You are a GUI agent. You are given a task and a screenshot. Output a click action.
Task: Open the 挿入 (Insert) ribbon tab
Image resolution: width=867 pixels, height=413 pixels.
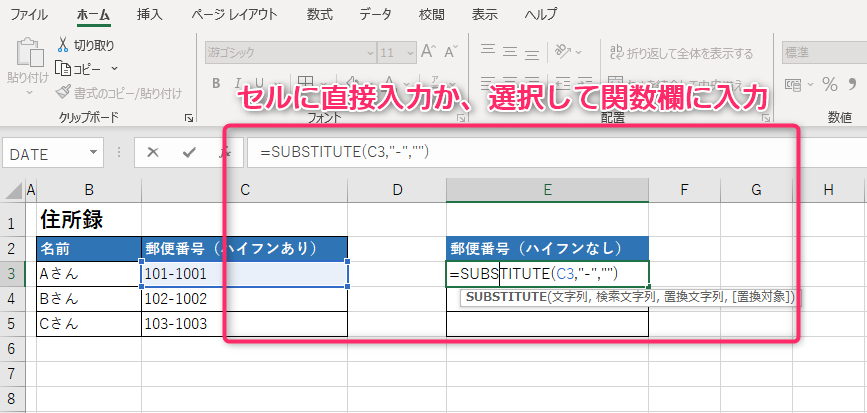149,14
